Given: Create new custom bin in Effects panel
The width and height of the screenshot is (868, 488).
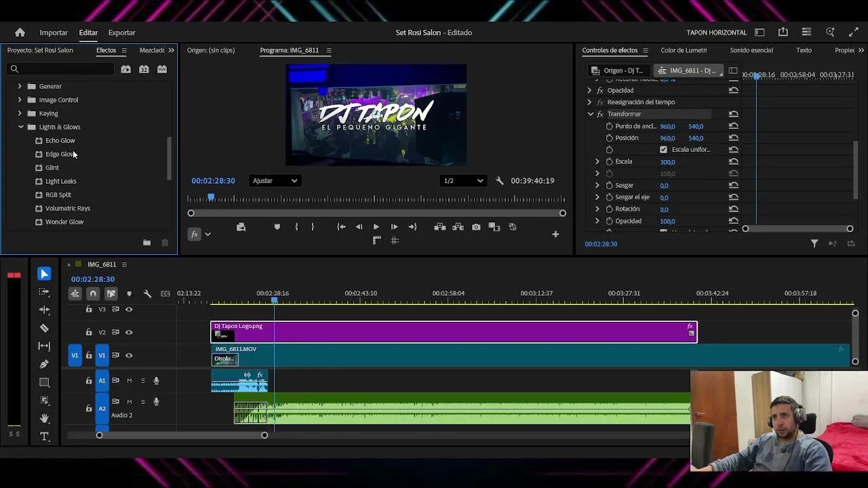Looking at the screenshot, I should [x=146, y=243].
